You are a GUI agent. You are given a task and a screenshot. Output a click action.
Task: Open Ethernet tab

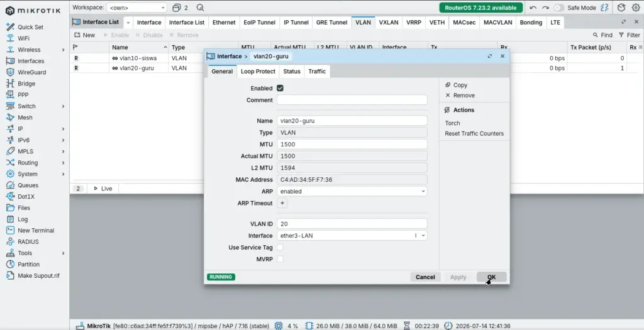click(224, 23)
